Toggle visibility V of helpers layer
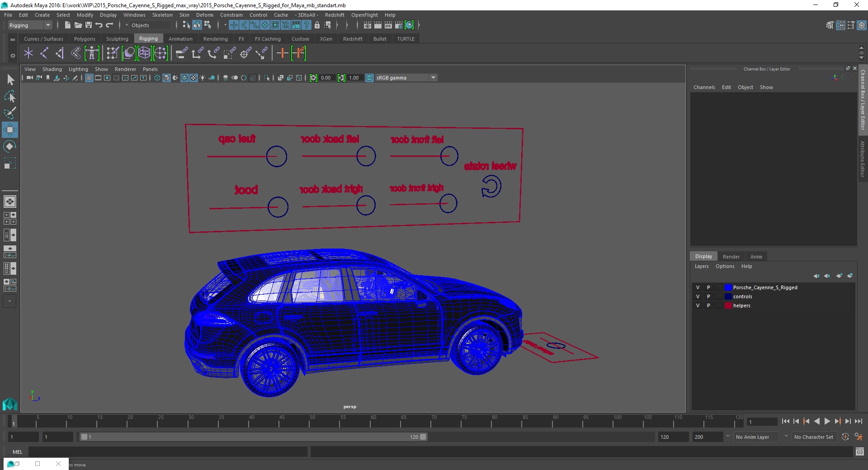 [698, 305]
